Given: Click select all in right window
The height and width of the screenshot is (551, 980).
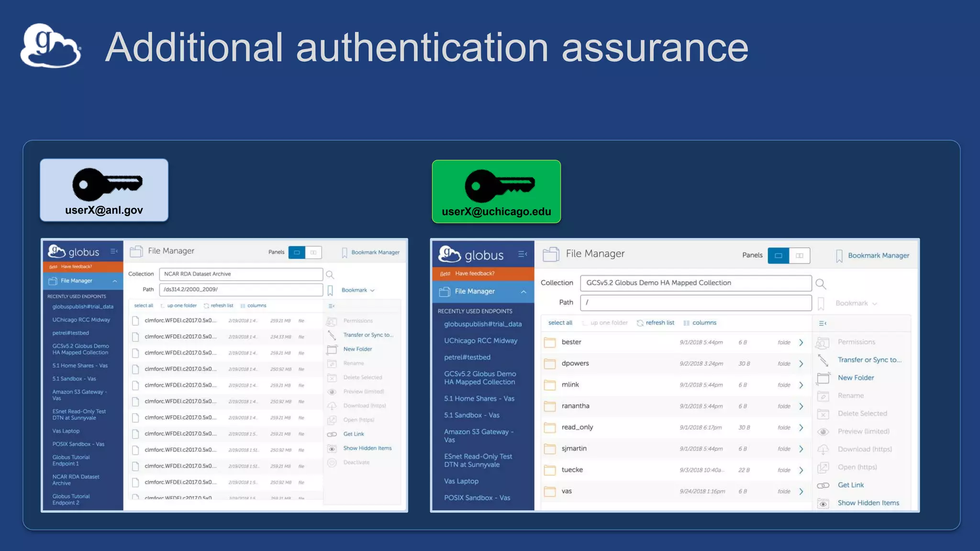Looking at the screenshot, I should coord(560,323).
